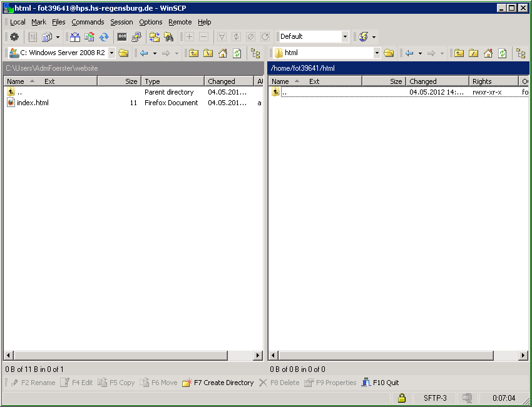Image resolution: width=532 pixels, height=407 pixels.
Task: Open the Local menu
Action: [x=18, y=22]
